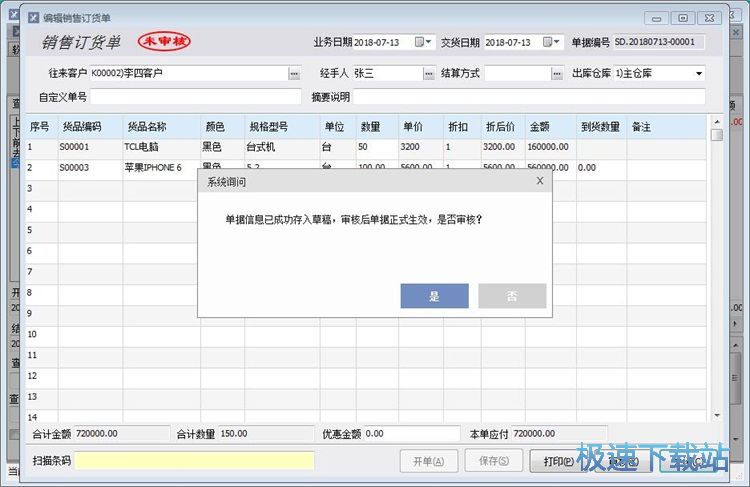
Task: Select the 苹果IPHONE 6 cell
Action: coord(161,168)
